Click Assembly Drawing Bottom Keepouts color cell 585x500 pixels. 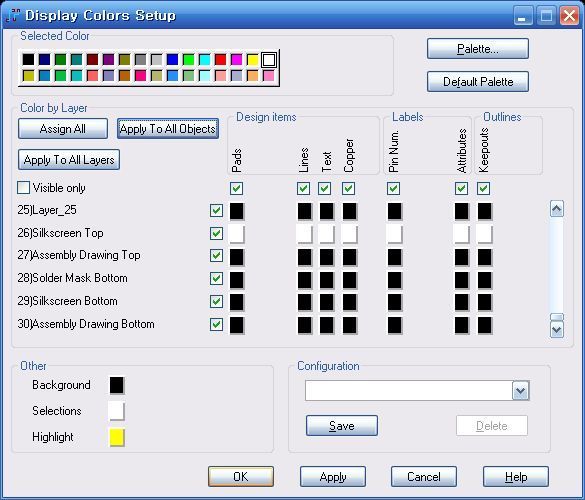[x=485, y=325]
